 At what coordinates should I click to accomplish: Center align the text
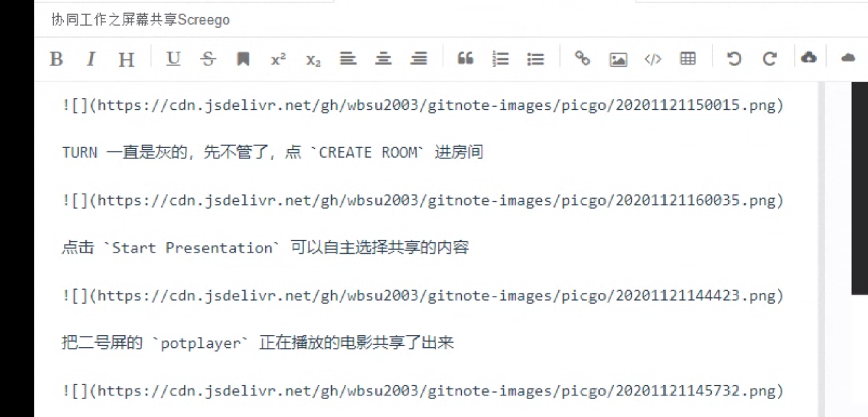coord(383,59)
